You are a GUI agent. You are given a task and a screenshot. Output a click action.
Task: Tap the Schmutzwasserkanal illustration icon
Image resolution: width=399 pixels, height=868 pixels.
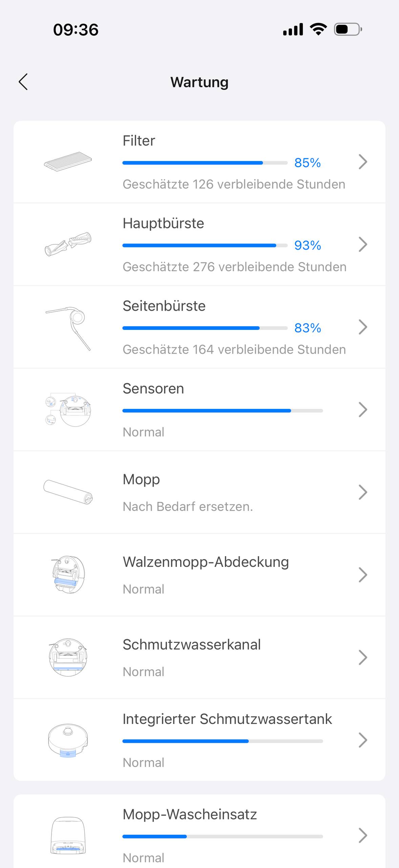click(68, 657)
